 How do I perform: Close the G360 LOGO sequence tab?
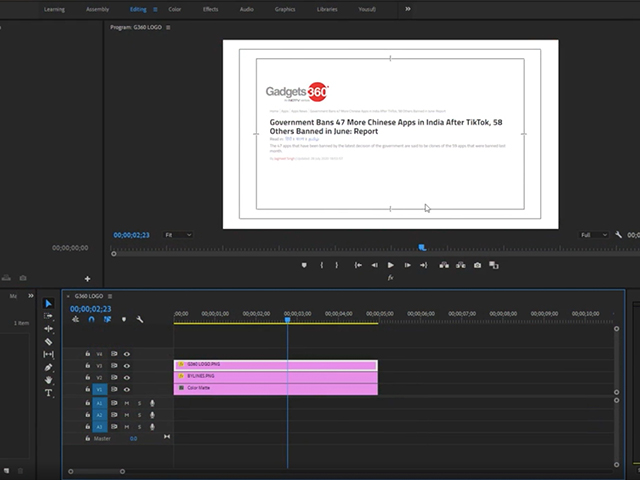click(x=68, y=296)
